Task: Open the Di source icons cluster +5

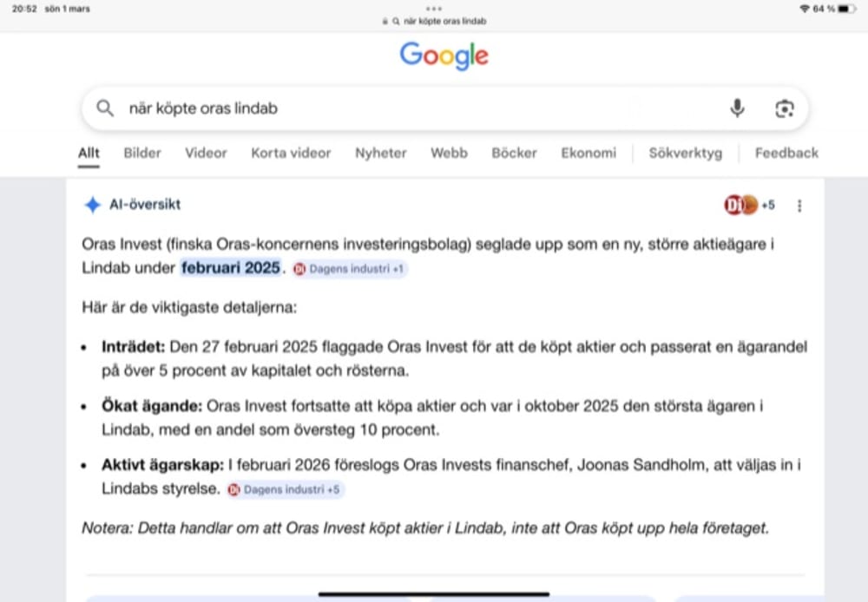Action: [749, 206]
